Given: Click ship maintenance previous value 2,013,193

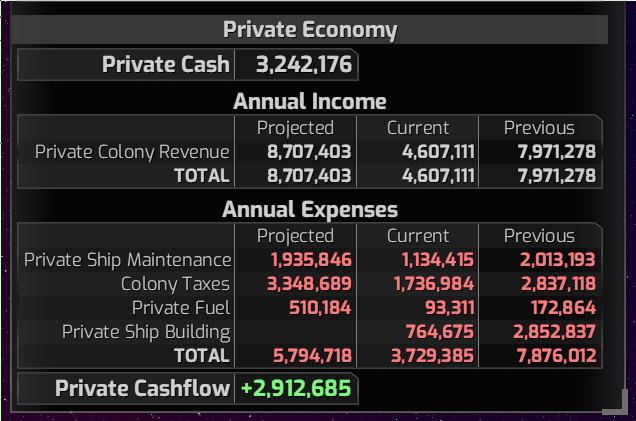Looking at the screenshot, I should [558, 260].
